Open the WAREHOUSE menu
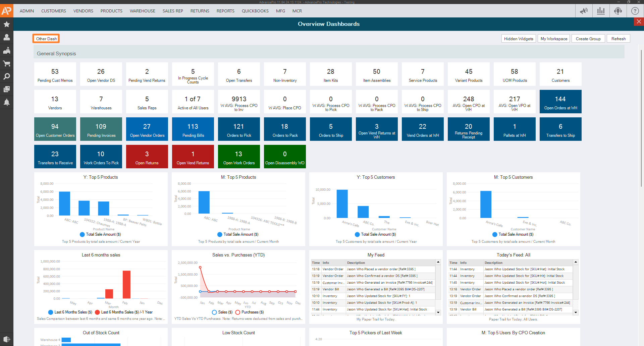Viewport: 644px width, 346px height. click(143, 11)
